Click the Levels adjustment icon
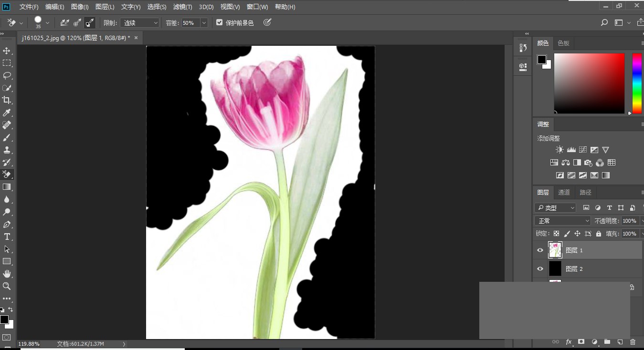This screenshot has width=644, height=350. 571,149
